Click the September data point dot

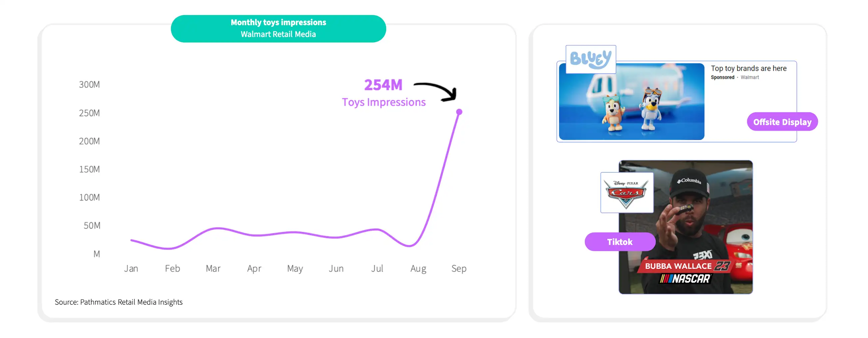[x=459, y=112]
